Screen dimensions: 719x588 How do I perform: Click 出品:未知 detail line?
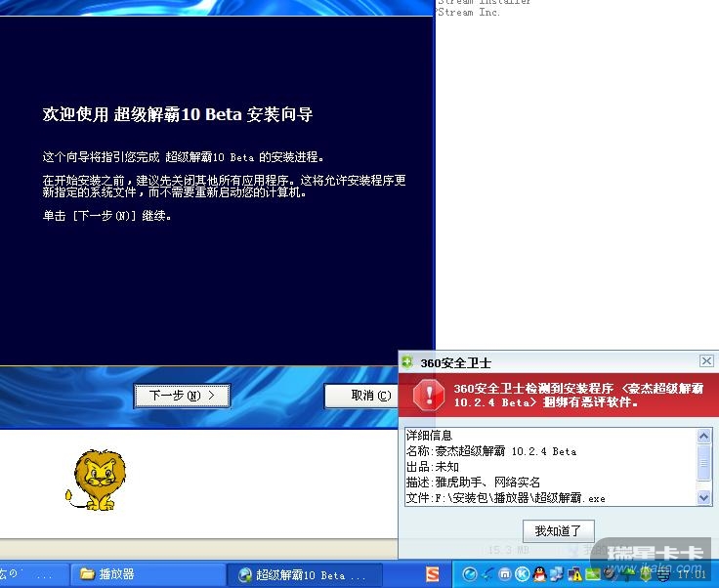click(x=433, y=467)
